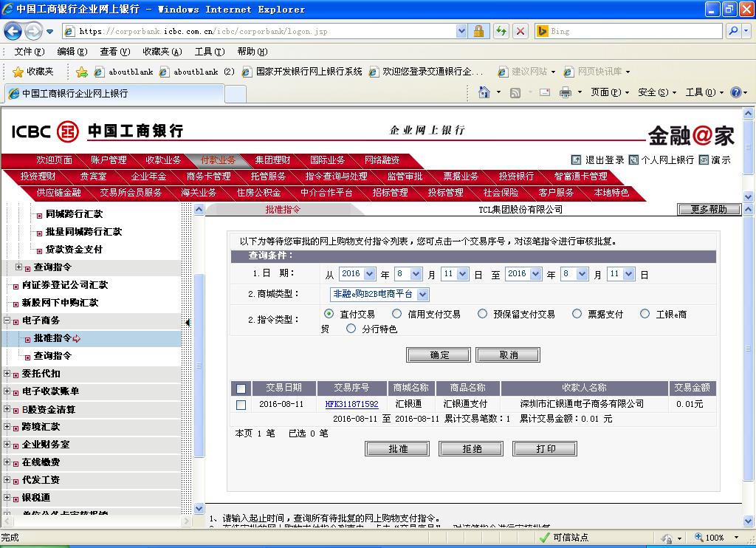Open start year dropdown 2016
This screenshot has width=756, height=548.
click(357, 274)
